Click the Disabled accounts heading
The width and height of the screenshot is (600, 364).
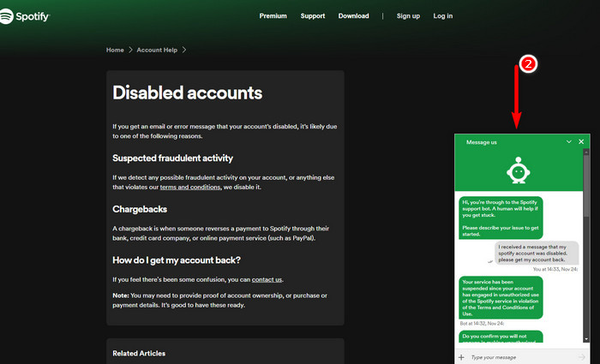(x=188, y=92)
